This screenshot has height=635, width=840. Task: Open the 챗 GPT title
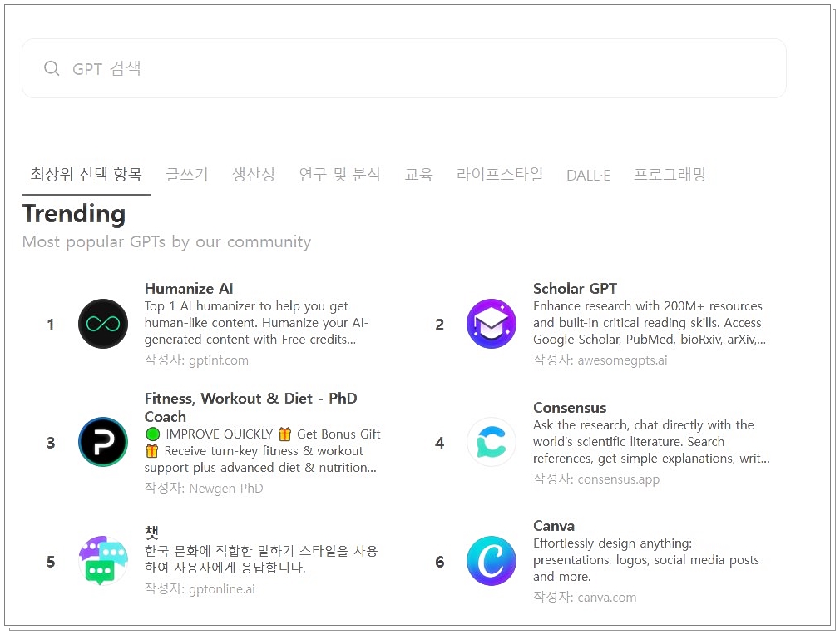coord(151,532)
